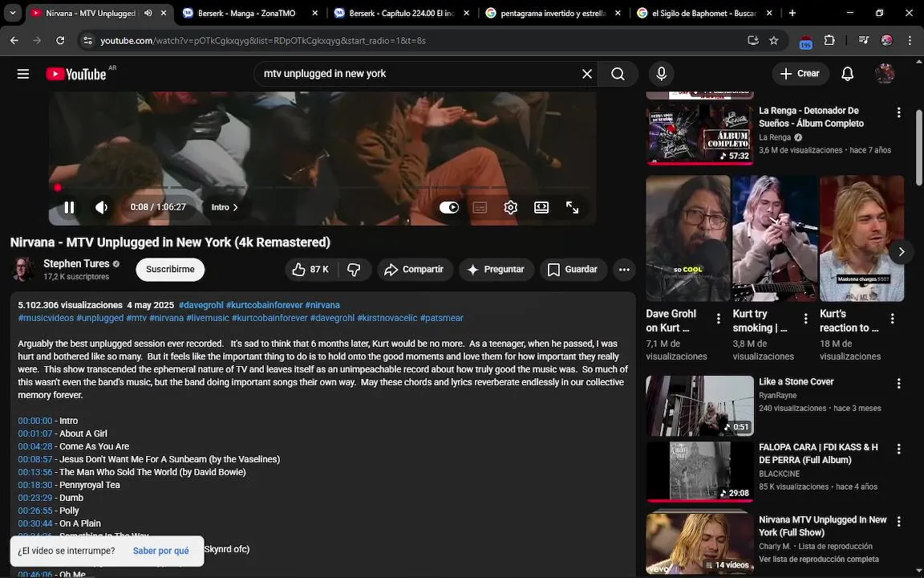Open Dave Grohl on Kurt short
Screen dimensions: 924x578
click(x=687, y=238)
